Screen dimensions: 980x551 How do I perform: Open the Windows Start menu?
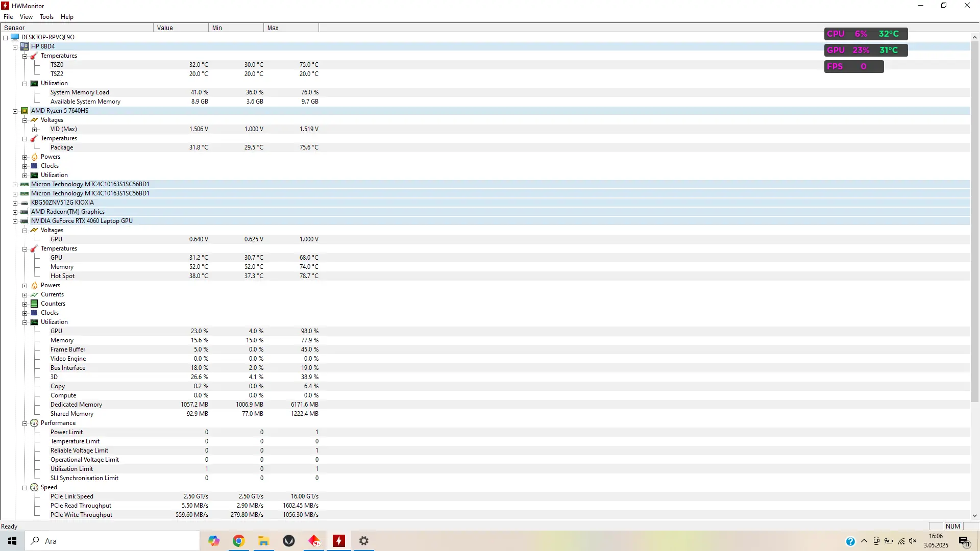[x=12, y=541]
